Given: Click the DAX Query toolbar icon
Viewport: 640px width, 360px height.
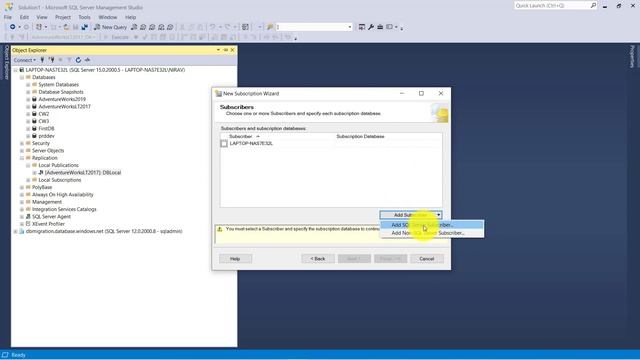Looking at the screenshot, I should [x=170, y=27].
